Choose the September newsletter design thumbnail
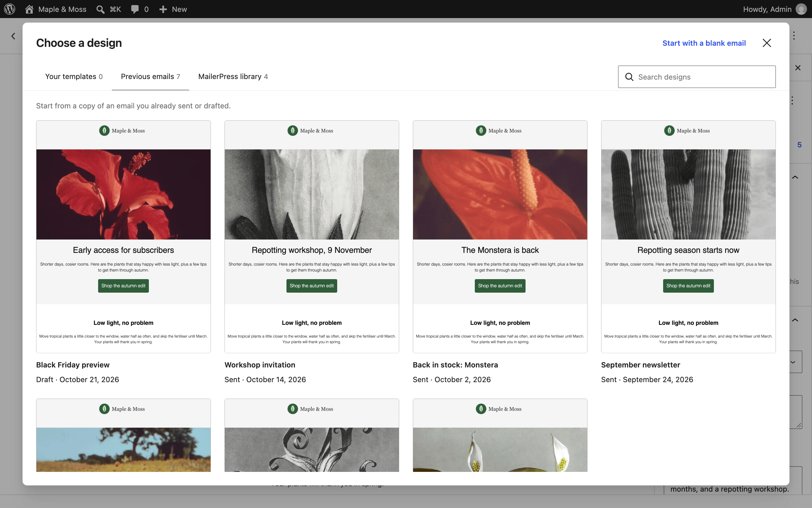812x508 pixels. (x=688, y=237)
